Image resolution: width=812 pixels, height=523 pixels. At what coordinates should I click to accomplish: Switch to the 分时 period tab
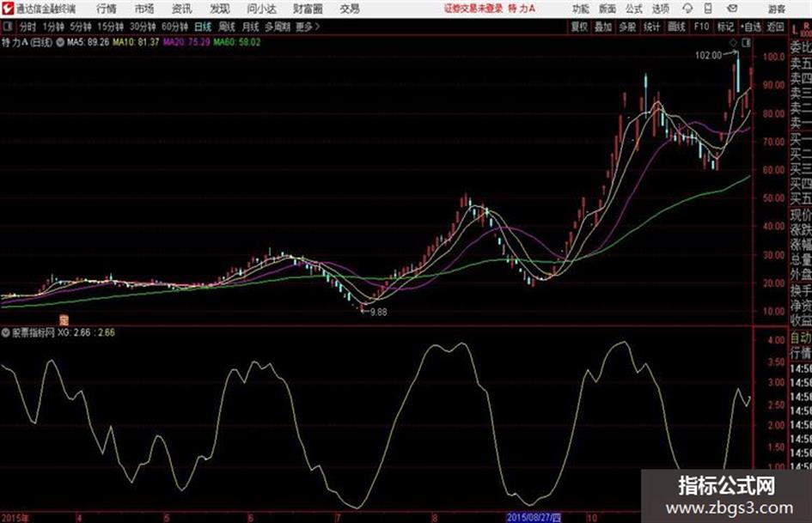(28, 27)
